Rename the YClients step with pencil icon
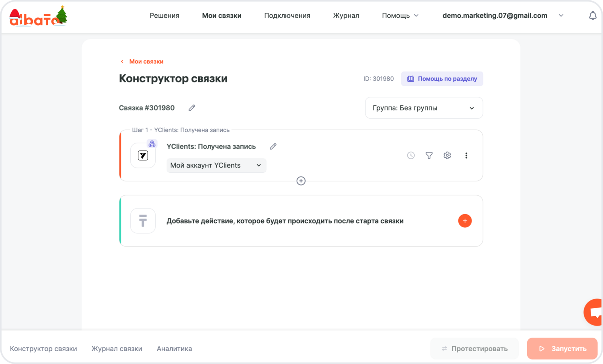Screen dimensions: 603x364 (x=273, y=146)
